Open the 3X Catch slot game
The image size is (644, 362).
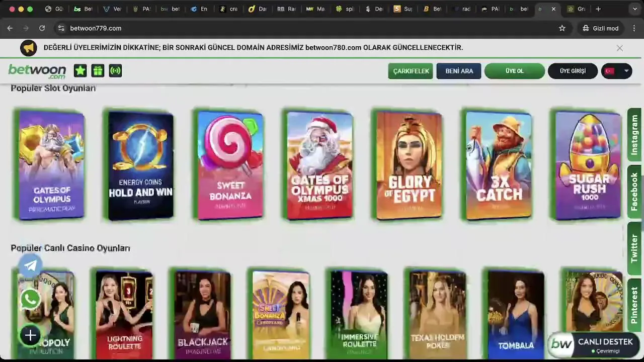click(499, 165)
